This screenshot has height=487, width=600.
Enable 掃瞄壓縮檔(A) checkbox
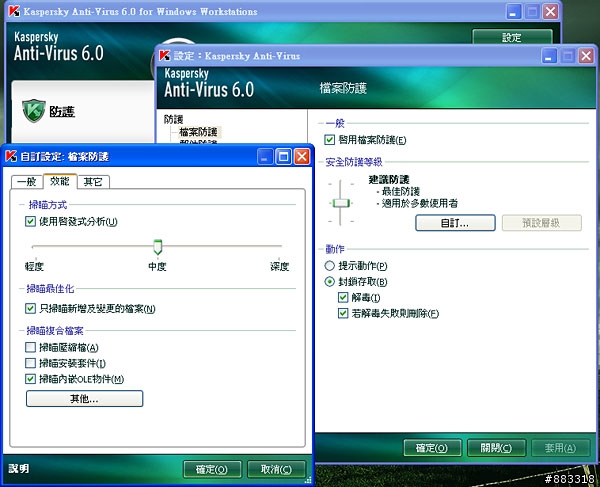click(x=30, y=347)
